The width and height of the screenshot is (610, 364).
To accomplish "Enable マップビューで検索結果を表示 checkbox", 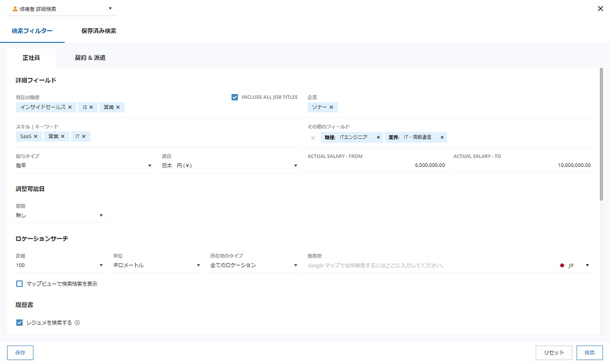I will (20, 284).
